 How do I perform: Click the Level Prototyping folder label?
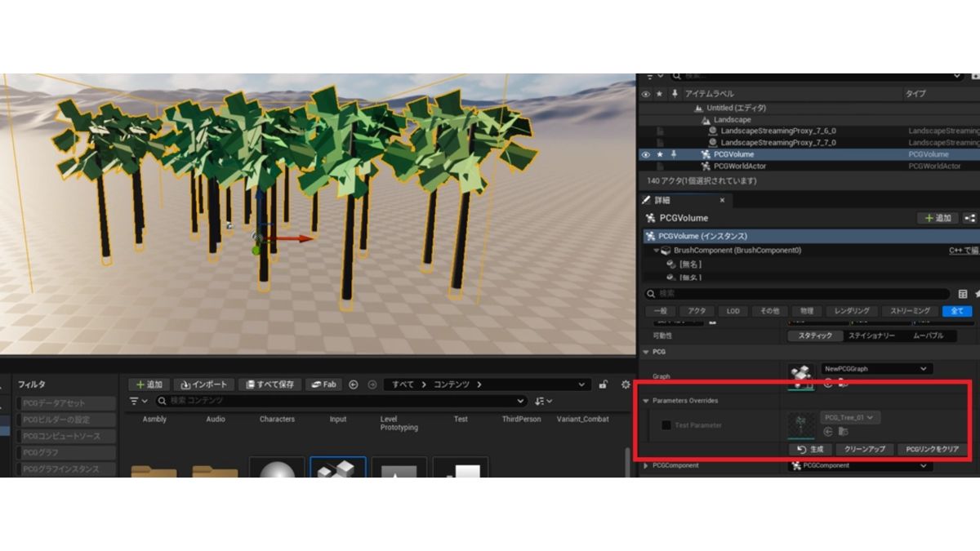tap(399, 423)
